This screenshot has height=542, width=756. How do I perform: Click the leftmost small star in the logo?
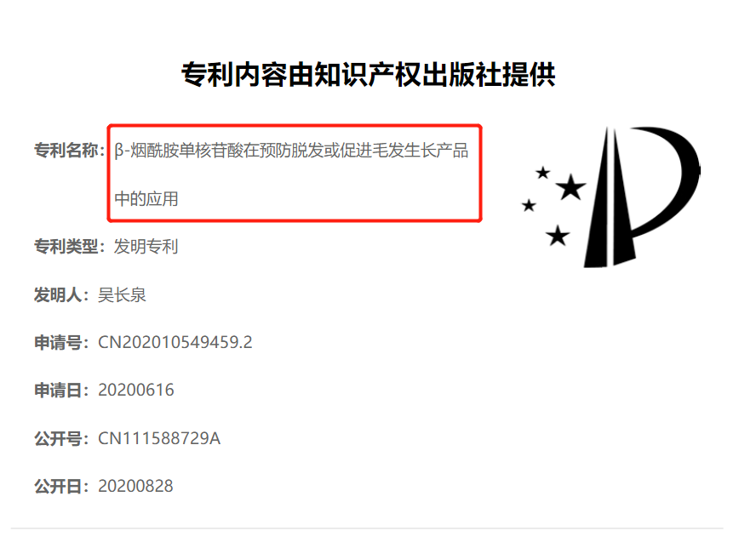(529, 206)
